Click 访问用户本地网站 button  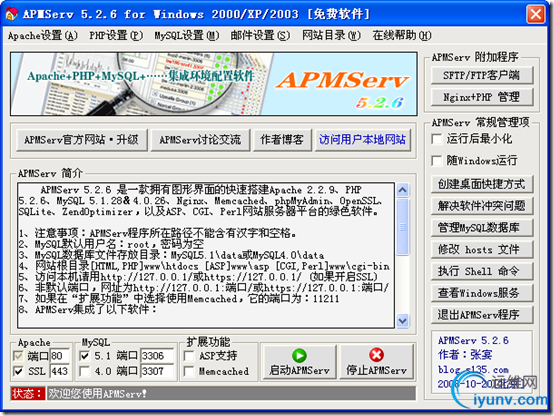(363, 140)
